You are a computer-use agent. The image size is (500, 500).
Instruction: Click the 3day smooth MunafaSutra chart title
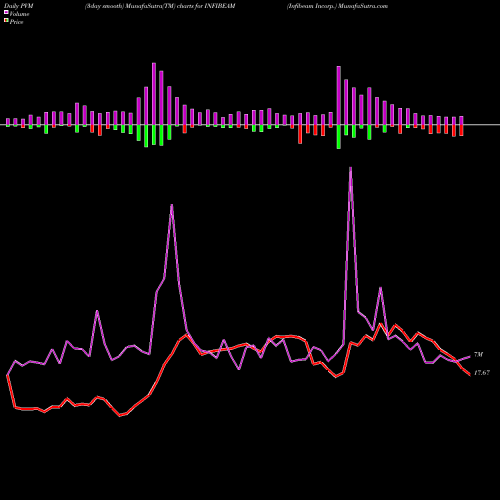pos(160,6)
